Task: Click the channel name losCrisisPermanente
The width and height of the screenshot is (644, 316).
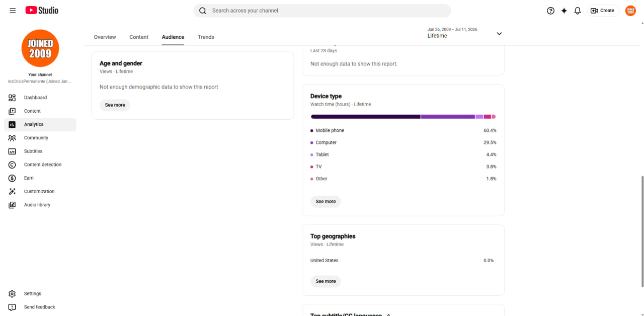Action: pos(40,82)
